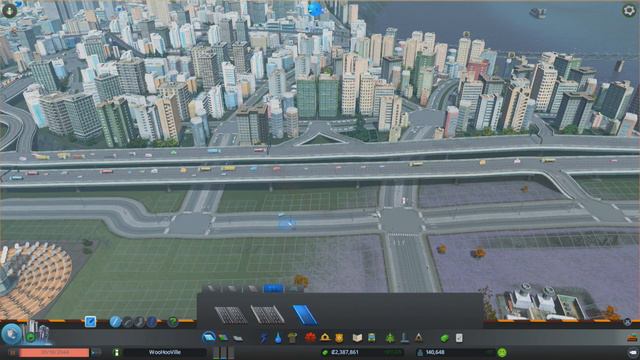Open the Roads build menu
Image resolution: width=640 pixels, height=360 pixels.
click(209, 338)
